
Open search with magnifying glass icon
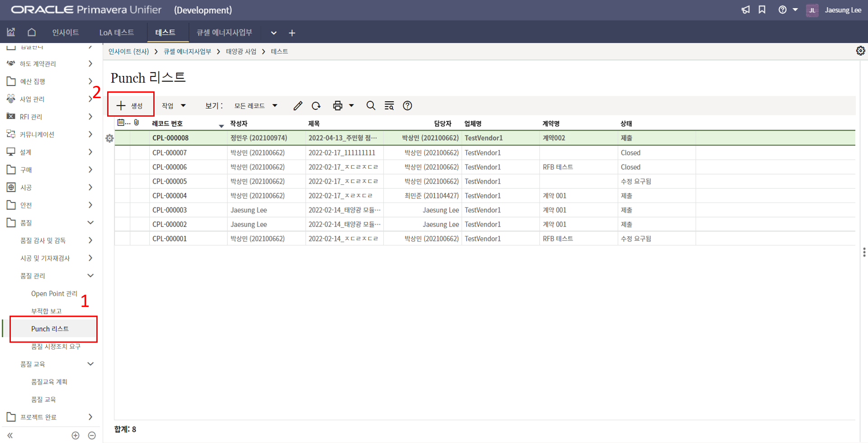[x=371, y=106]
